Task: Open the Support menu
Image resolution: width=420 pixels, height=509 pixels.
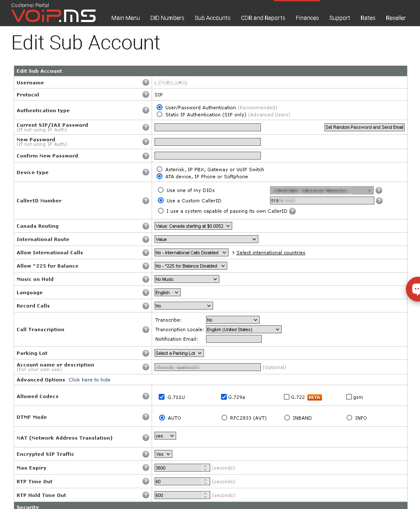Action: [x=340, y=18]
